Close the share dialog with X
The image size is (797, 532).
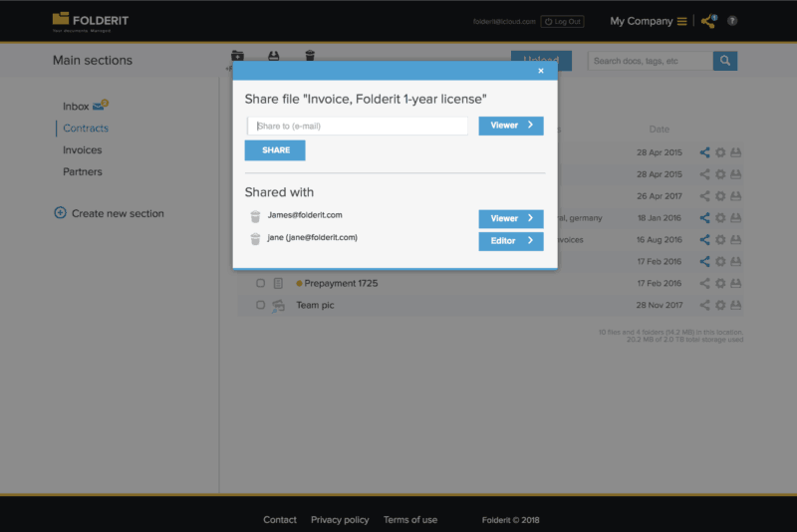(x=541, y=71)
